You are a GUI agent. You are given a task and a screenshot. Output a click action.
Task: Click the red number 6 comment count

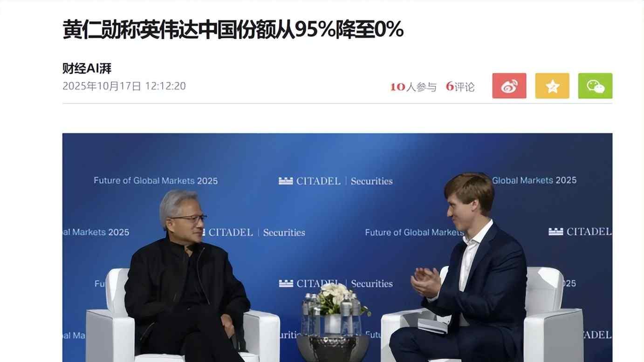click(x=450, y=87)
